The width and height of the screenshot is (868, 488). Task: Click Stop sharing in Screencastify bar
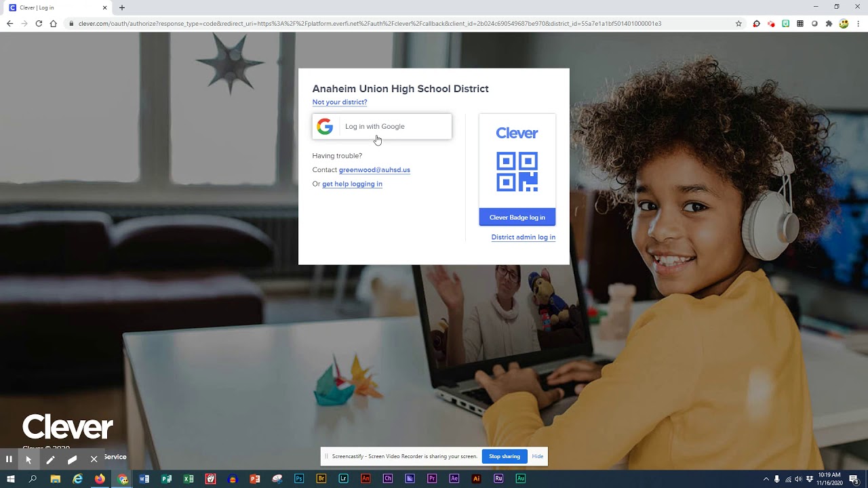coord(505,456)
